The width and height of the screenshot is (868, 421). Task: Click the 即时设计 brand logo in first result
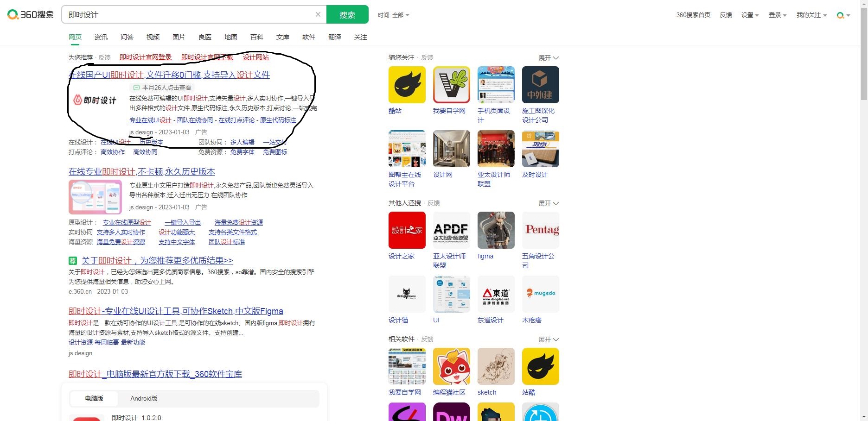click(x=95, y=100)
